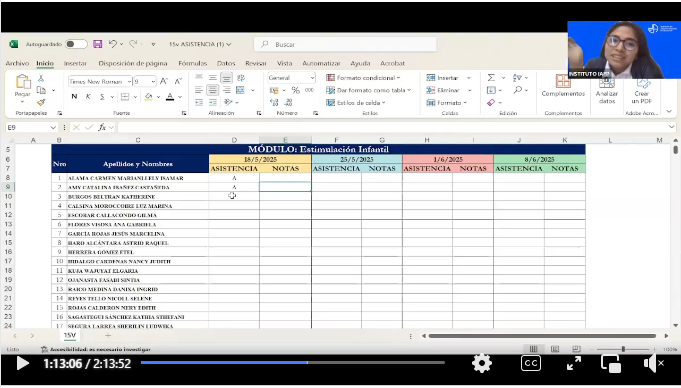Viewport: 681px width, 388px height.
Task: Click Find and Select magnifier
Action: (x=517, y=90)
